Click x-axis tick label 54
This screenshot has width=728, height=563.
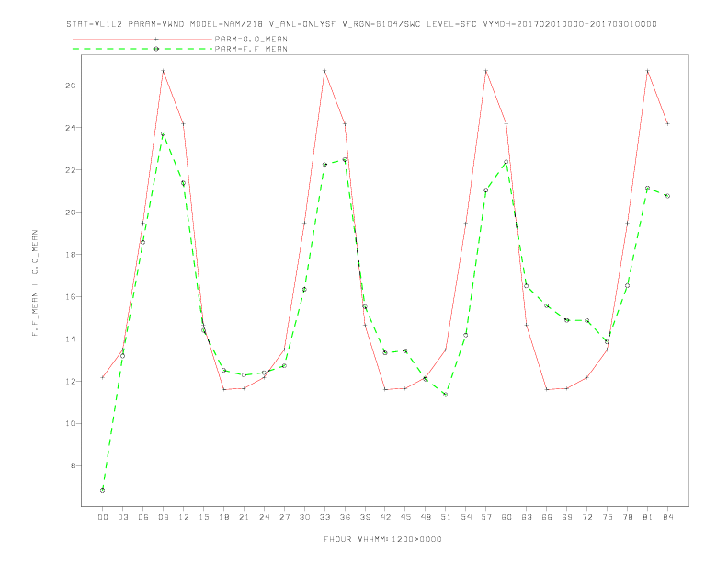click(x=466, y=517)
